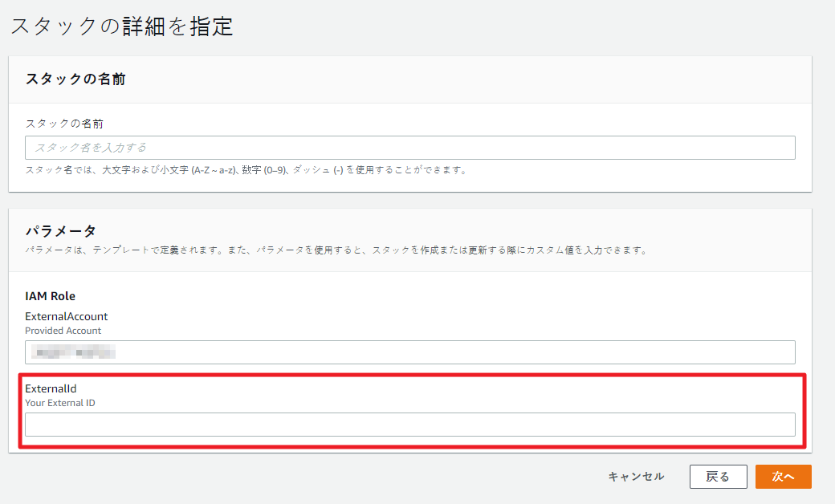Image resolution: width=835 pixels, height=504 pixels.
Task: Click the stack name character rules hint
Action: [246, 169]
